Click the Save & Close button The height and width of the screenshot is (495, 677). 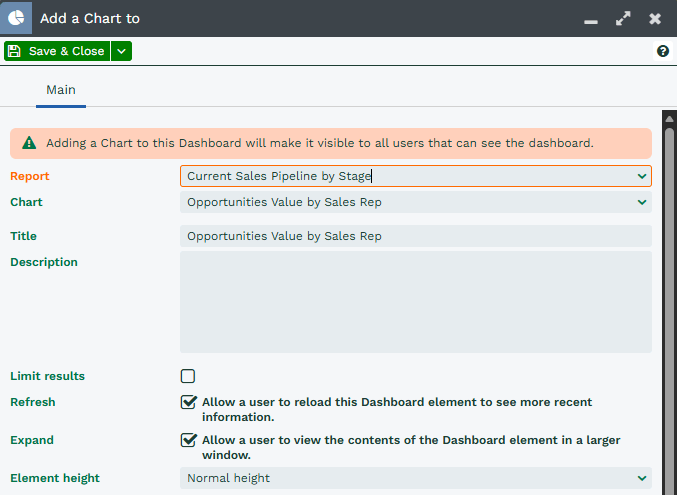[x=56, y=51]
